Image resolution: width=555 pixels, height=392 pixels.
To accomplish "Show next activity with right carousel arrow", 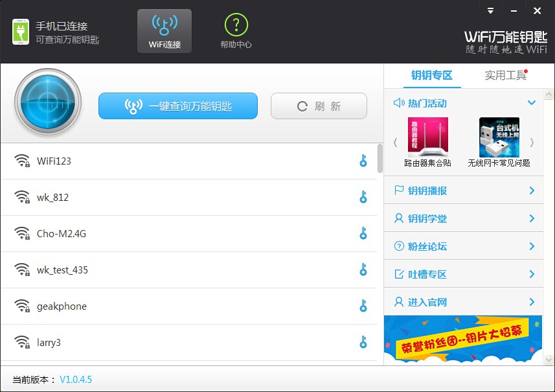I will pyautogui.click(x=532, y=143).
